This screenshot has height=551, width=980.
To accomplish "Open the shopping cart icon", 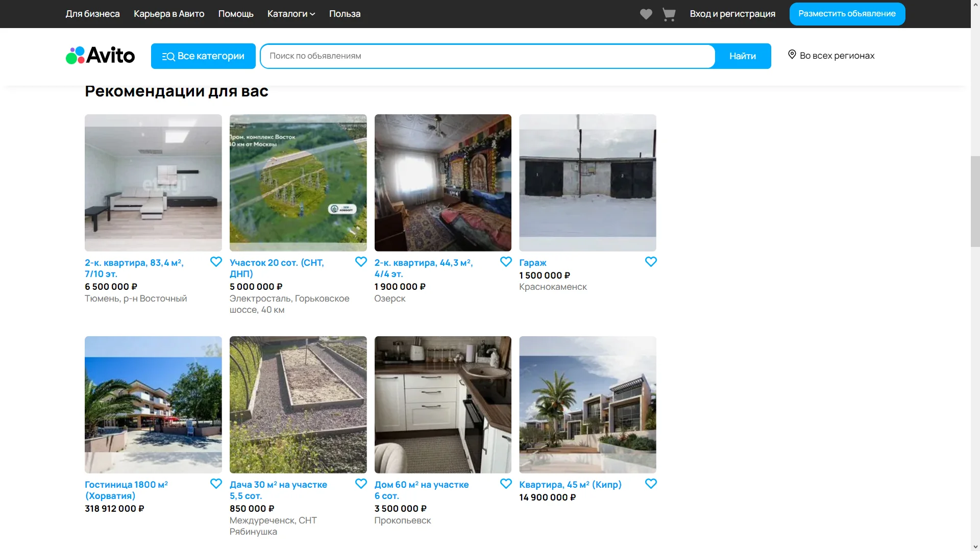I will point(669,14).
